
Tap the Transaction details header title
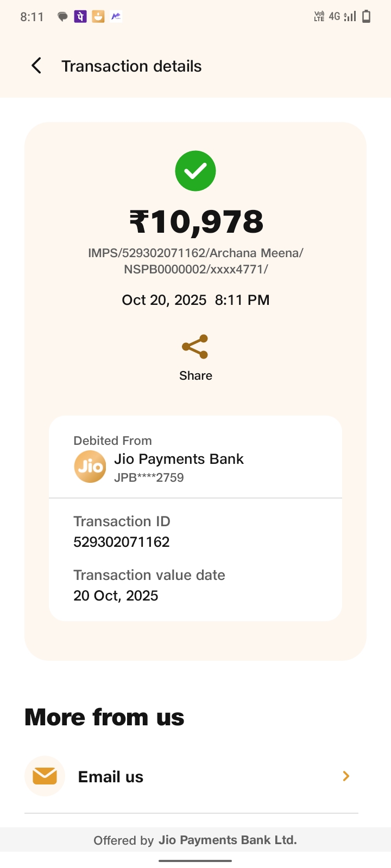point(131,66)
